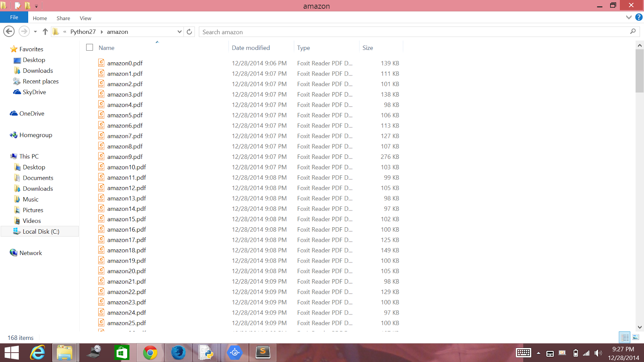This screenshot has height=362, width=644.
Task: Click the Properties quick access icon
Action: pyautogui.click(x=18, y=6)
